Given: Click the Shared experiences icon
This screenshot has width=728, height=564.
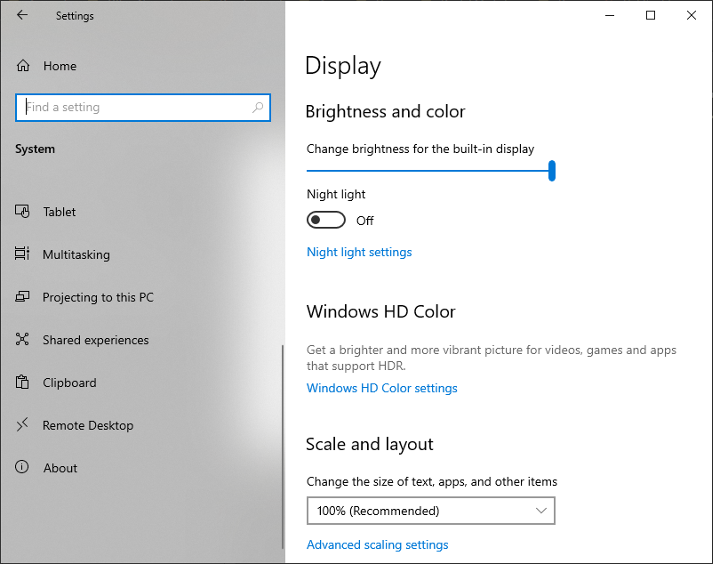Looking at the screenshot, I should pyautogui.click(x=22, y=339).
